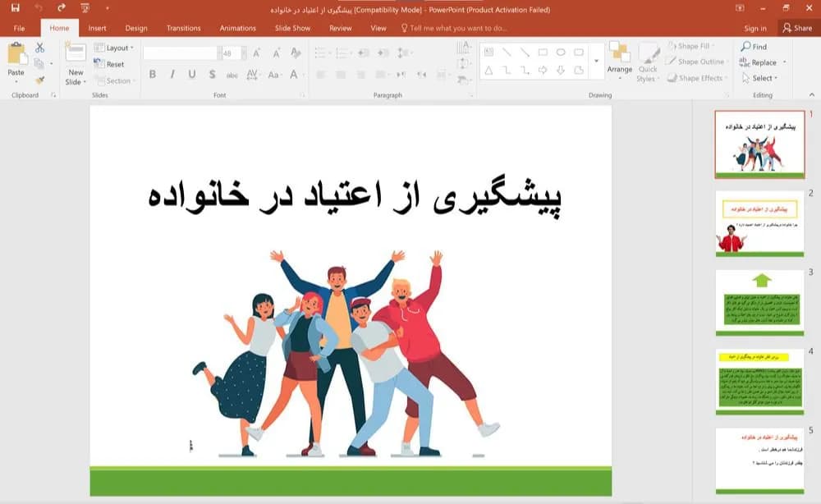
Task: Expand the Paste options arrow
Action: [16, 82]
